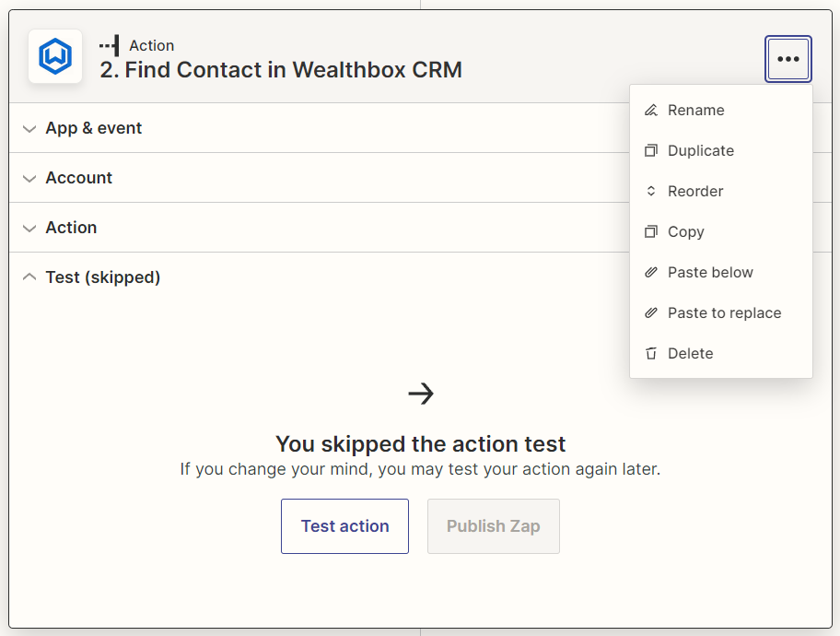Click the up-down arrows Reorder icon
This screenshot has height=636, width=840.
[651, 191]
